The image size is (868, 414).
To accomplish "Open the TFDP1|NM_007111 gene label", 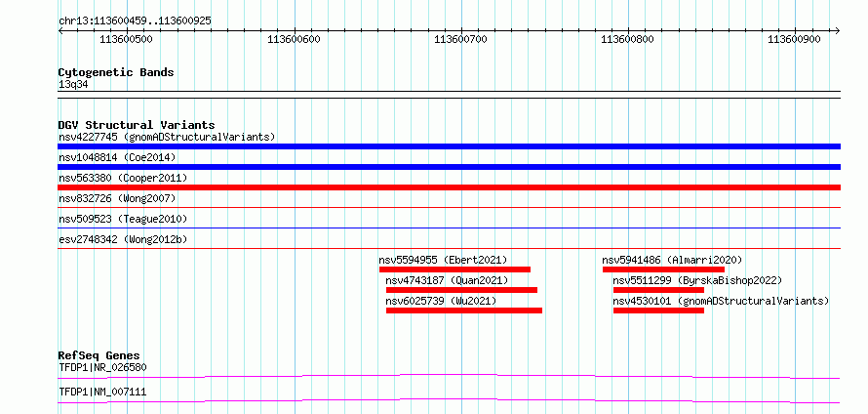I will (x=102, y=393).
